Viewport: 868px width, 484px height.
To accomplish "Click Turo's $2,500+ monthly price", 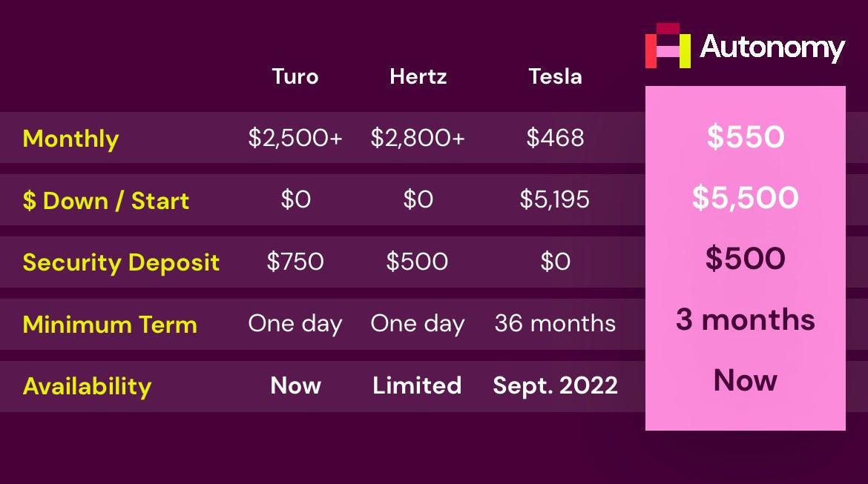I will coord(295,138).
